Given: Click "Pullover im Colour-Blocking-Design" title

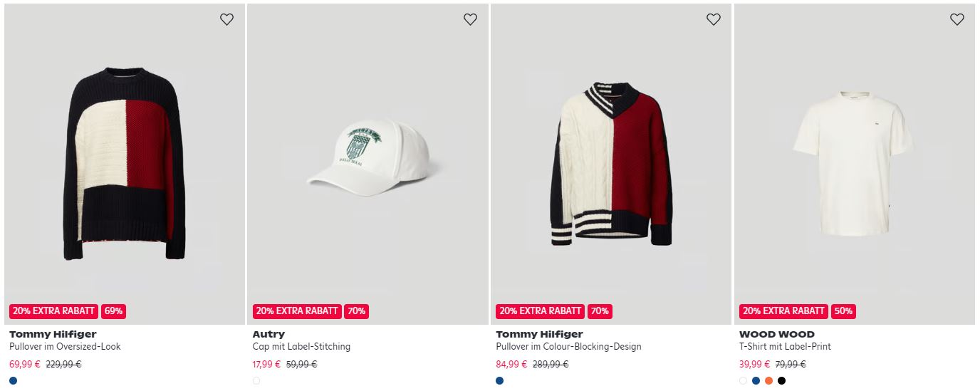Looking at the screenshot, I should tap(568, 347).
